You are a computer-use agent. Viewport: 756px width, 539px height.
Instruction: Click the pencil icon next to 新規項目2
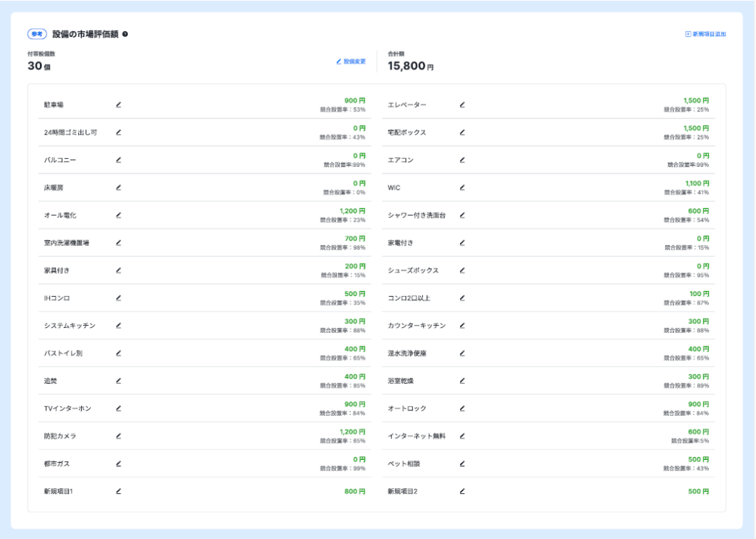point(462,491)
